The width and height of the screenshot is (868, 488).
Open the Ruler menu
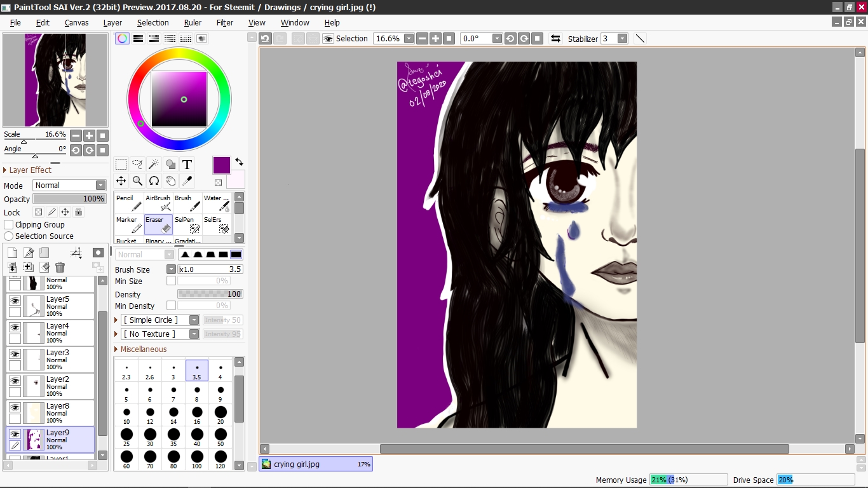tap(193, 22)
